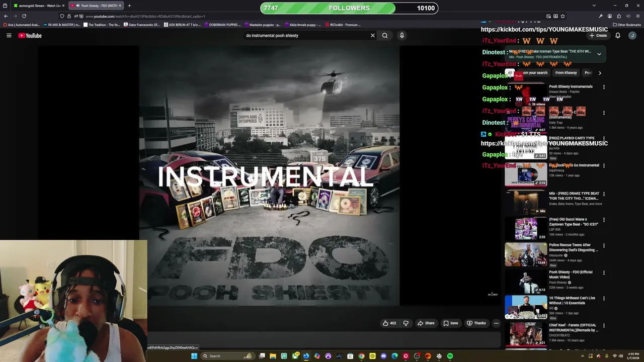This screenshot has height=362, width=644.
Task: Mute the Pooh Shiesty tab audio
Action: (78, 6)
